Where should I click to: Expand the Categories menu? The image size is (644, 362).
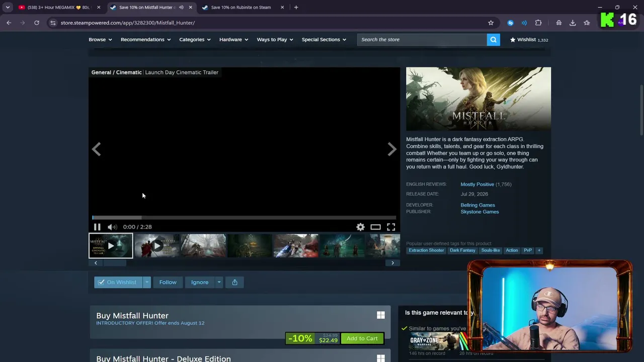point(195,40)
